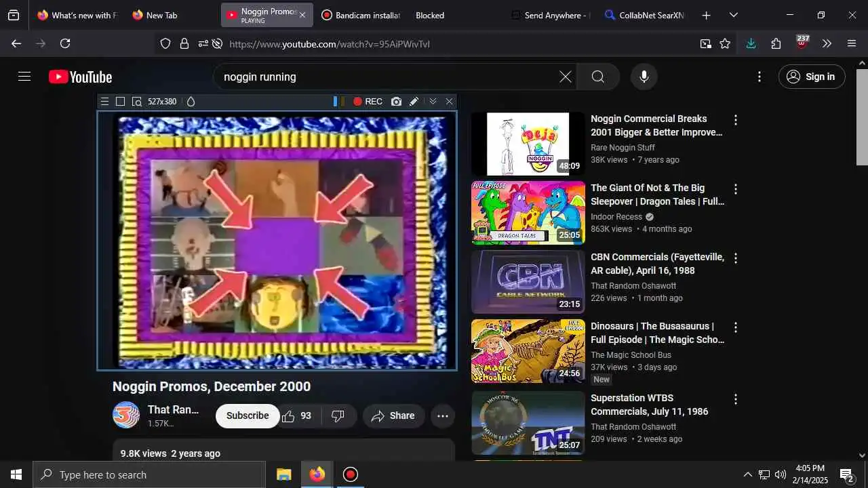This screenshot has width=868, height=488.
Task: Open Firefox tracking protection shield icon
Action: click(165, 43)
